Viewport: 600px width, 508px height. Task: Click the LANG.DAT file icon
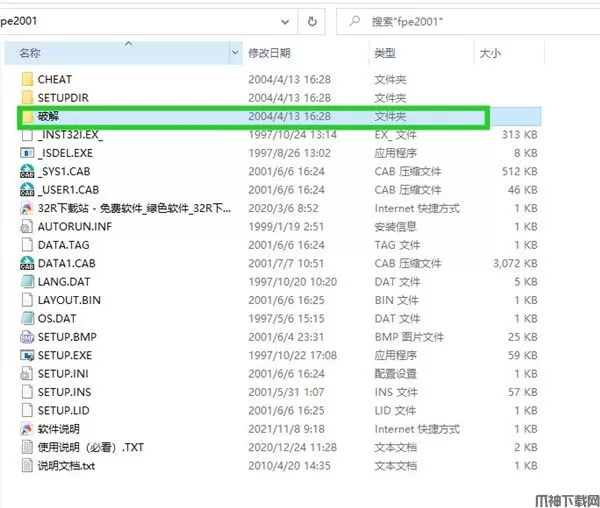(x=27, y=282)
